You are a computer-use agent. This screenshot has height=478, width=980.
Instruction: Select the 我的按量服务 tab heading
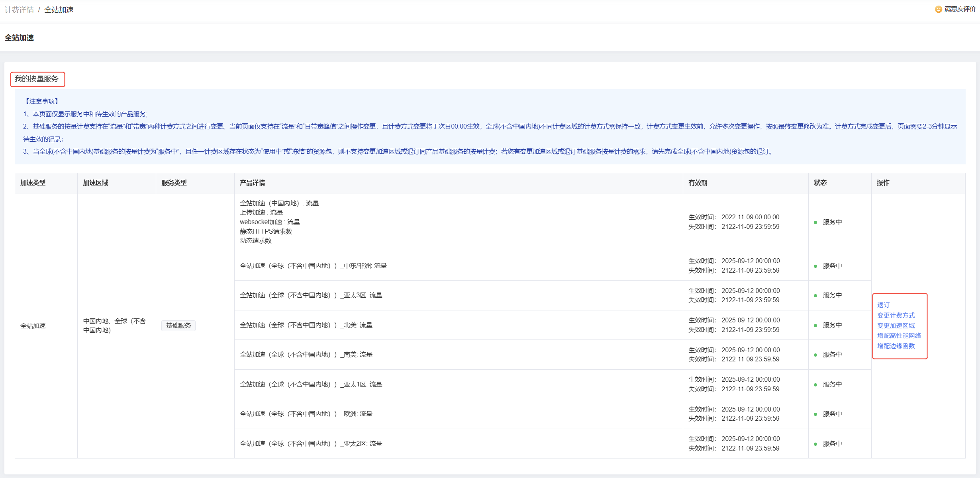37,79
